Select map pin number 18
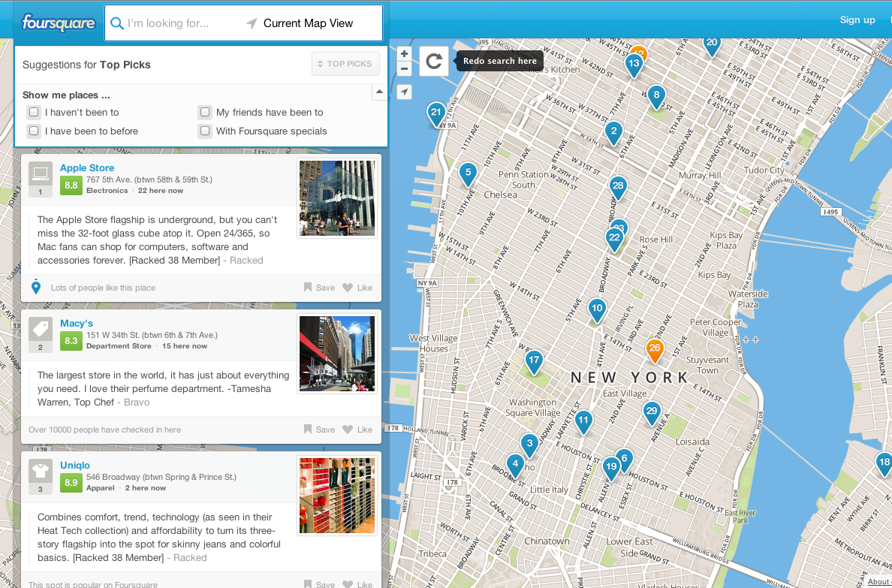 tap(884, 464)
